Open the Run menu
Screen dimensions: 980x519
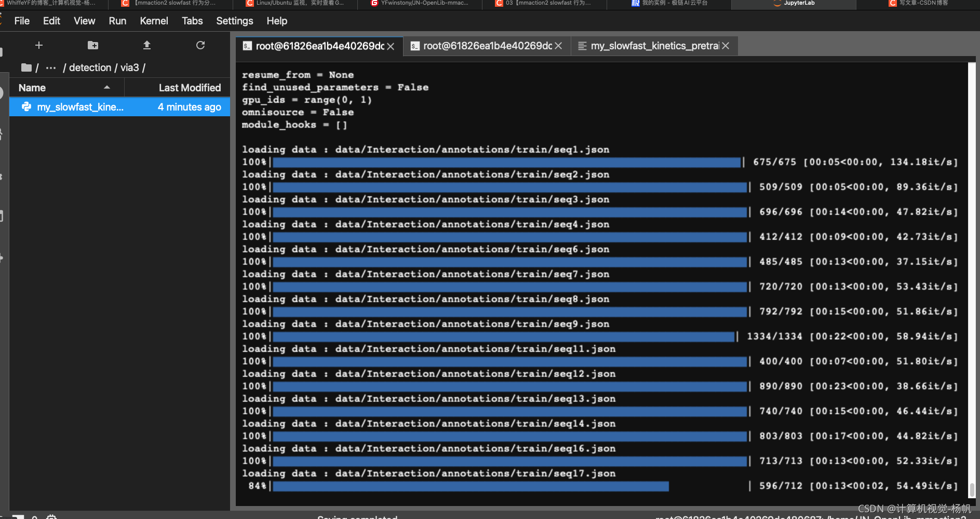pos(117,21)
